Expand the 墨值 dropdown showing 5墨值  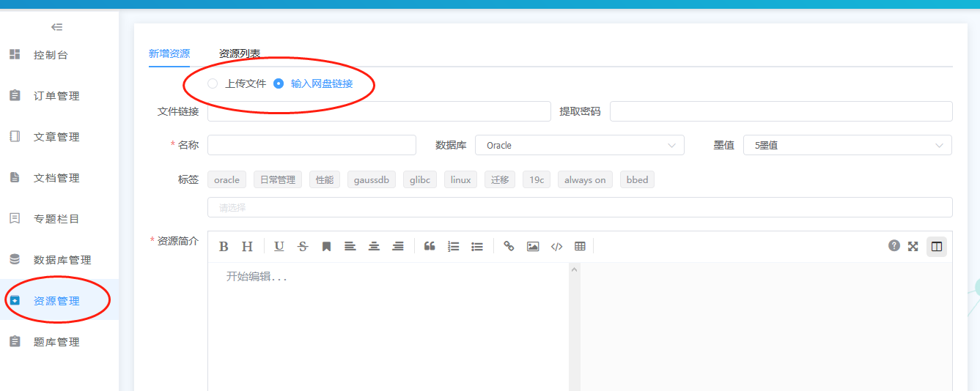[847, 145]
